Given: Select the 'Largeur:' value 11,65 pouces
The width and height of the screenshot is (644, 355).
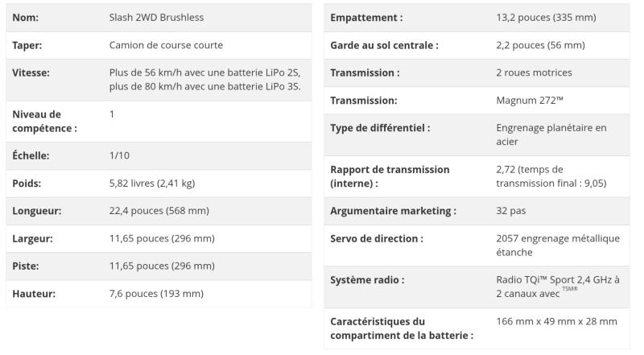Looking at the screenshot, I should click(162, 238).
